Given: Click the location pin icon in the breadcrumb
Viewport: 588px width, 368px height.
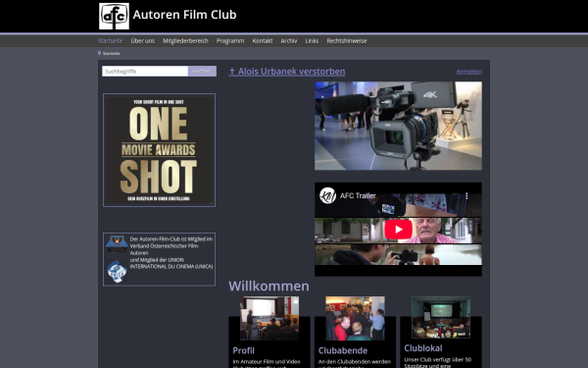Looking at the screenshot, I should click(x=99, y=53).
